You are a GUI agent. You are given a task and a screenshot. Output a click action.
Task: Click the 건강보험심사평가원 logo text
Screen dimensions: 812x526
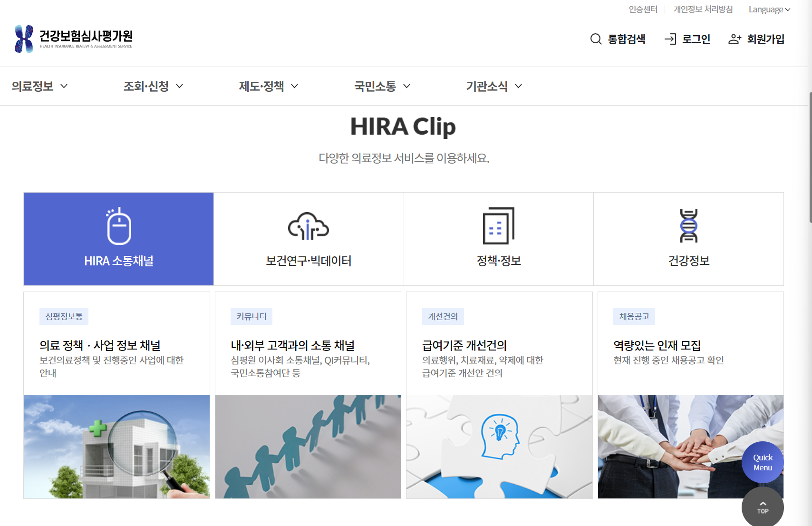[x=86, y=36]
